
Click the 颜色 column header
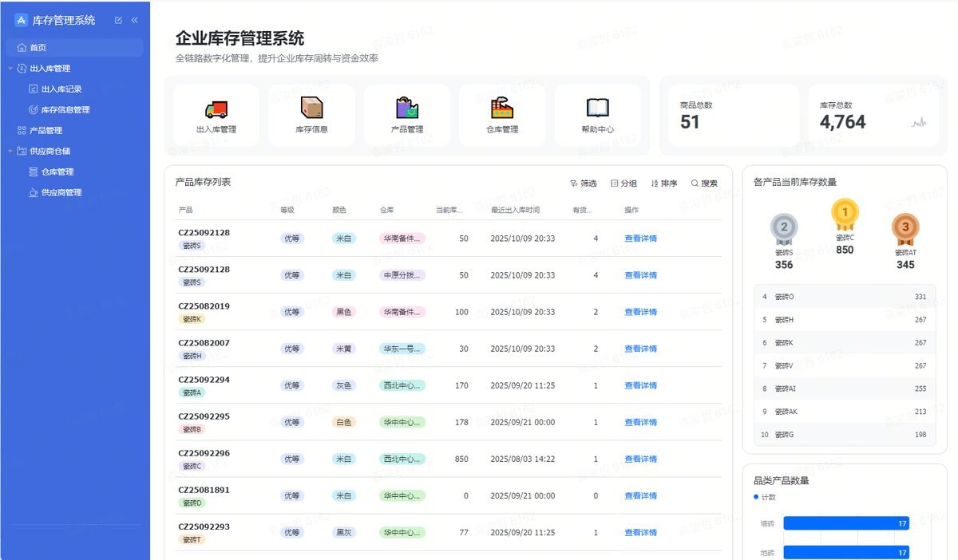pos(339,210)
